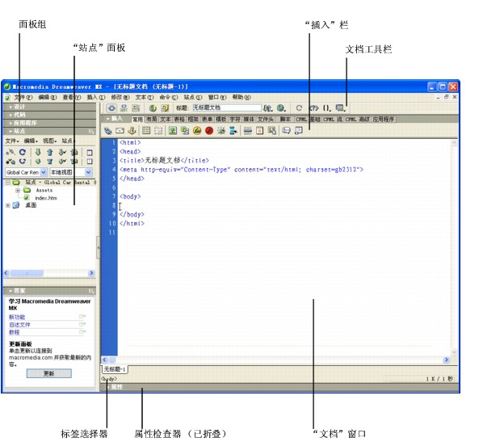
Task: Open the 教程 link
Action: pos(15,333)
